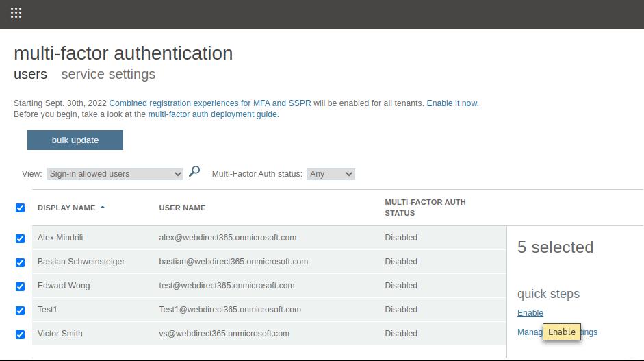Open the multi-factor auth deployment guide
The image size is (644, 361).
(212, 114)
